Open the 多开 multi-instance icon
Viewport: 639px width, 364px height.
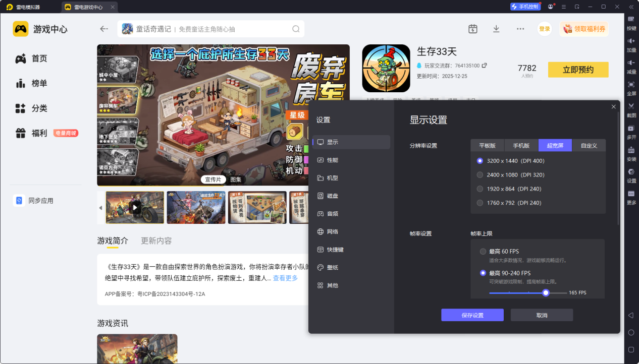pyautogui.click(x=631, y=128)
